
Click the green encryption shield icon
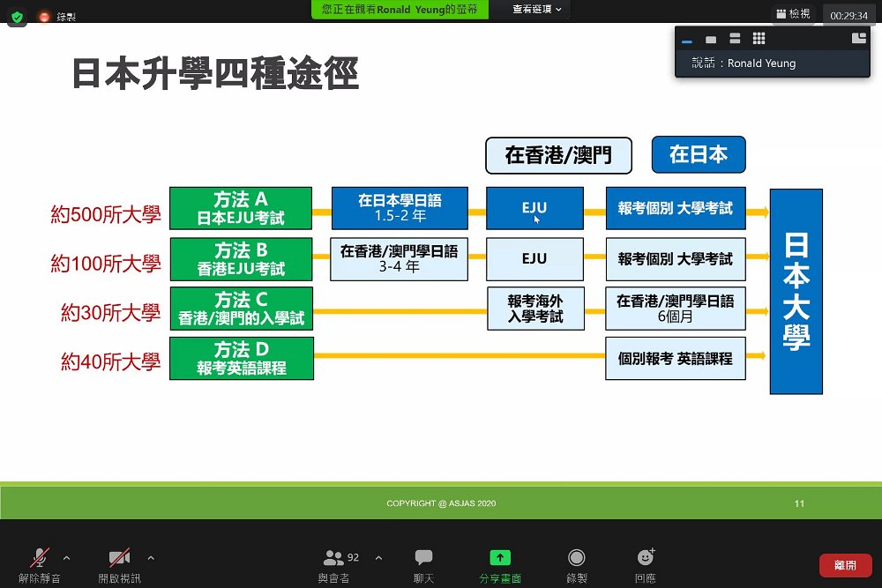pyautogui.click(x=17, y=18)
